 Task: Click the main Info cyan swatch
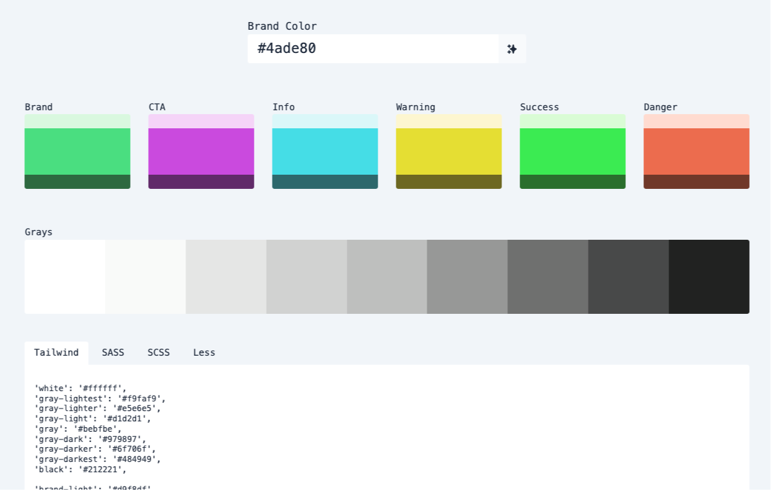325,151
